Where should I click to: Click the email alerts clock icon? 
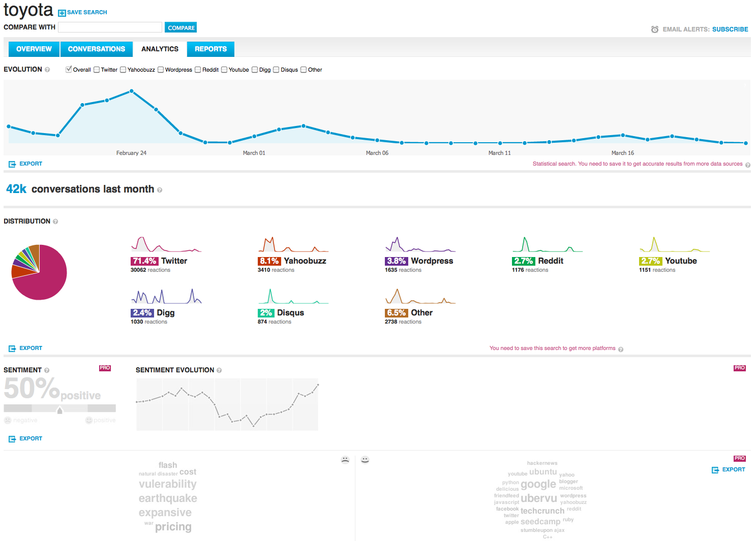pyautogui.click(x=655, y=29)
